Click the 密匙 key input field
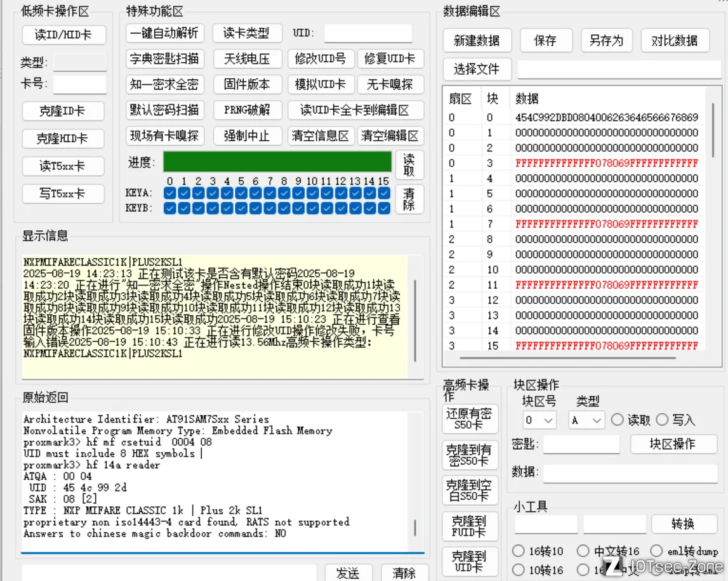 coord(581,445)
